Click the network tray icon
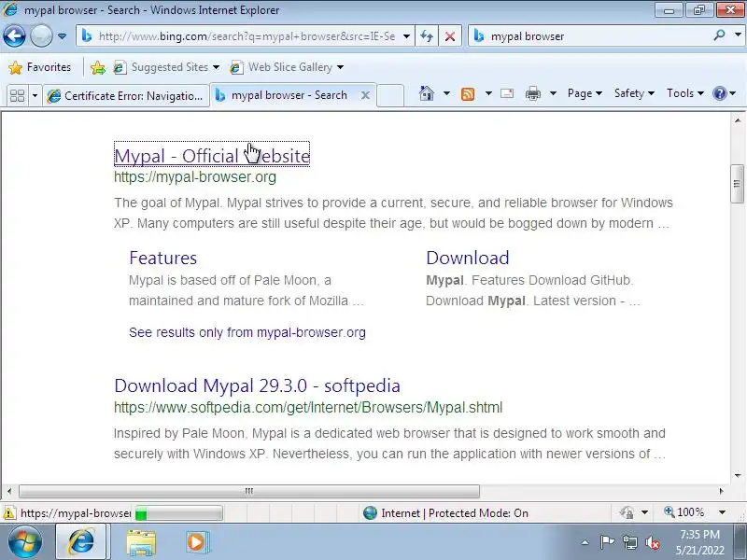 point(629,542)
